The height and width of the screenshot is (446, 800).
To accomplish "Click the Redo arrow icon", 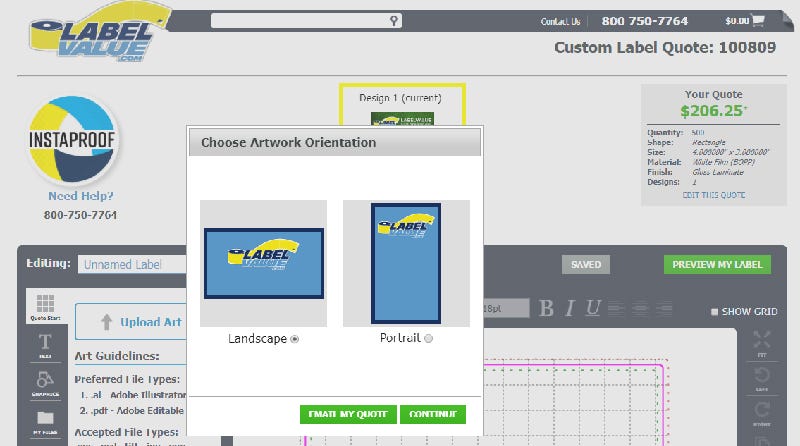I will tap(762, 412).
